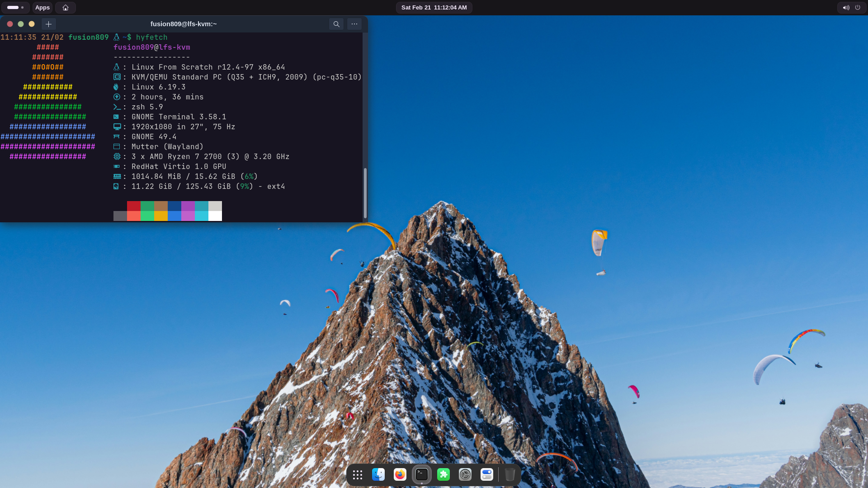The width and height of the screenshot is (868, 488).
Task: Open Firefox from the dock
Action: (400, 474)
